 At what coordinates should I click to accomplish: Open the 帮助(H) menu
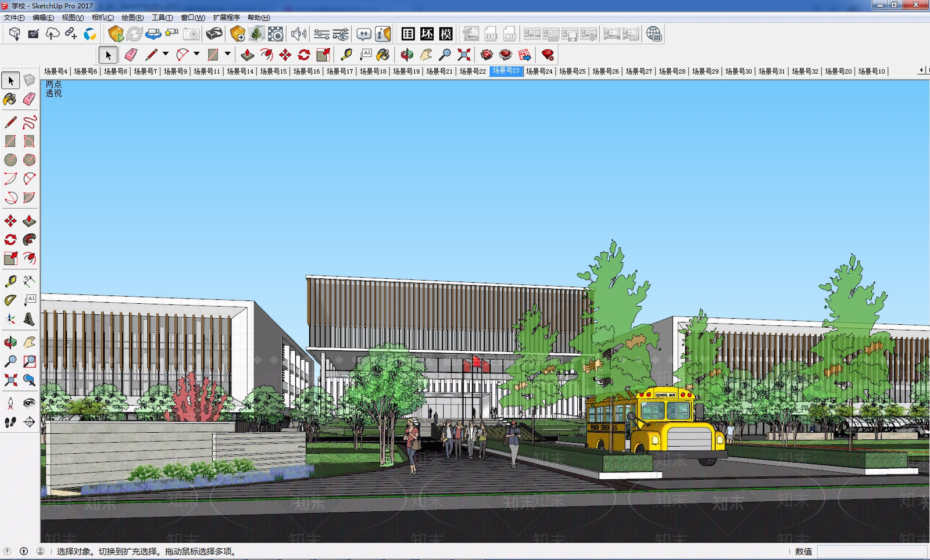click(x=259, y=17)
